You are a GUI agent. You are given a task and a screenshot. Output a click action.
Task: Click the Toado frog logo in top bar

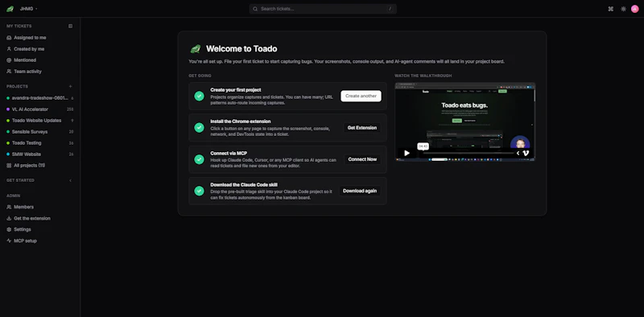(10, 9)
